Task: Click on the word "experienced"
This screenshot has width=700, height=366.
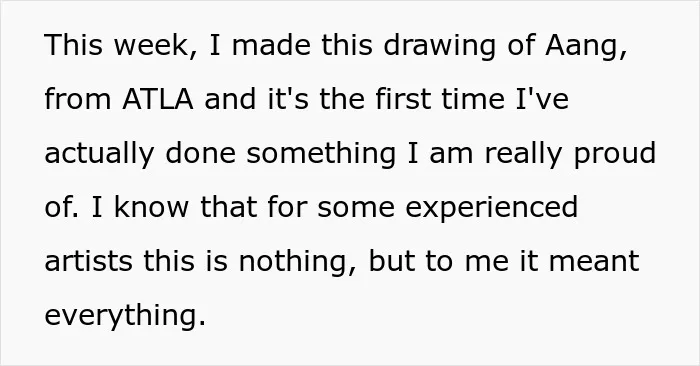Action: point(492,208)
